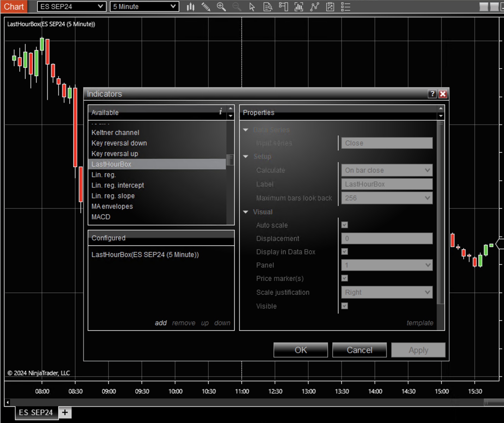Click the Input series Close field
The width and height of the screenshot is (504, 423).
click(x=387, y=143)
